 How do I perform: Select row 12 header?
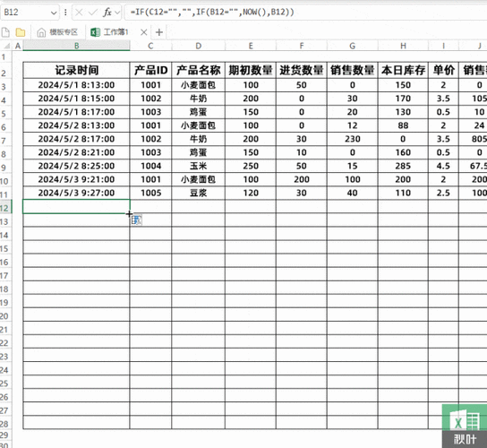pos(5,208)
